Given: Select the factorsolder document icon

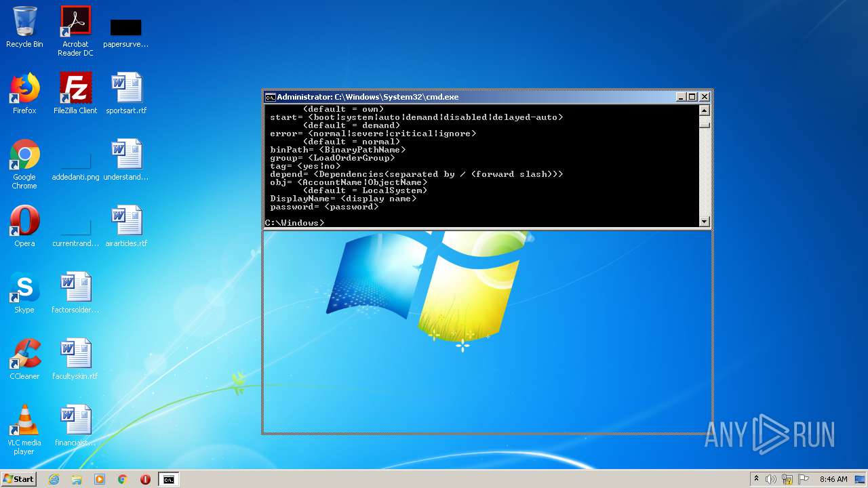Looking at the screenshot, I should [75, 293].
